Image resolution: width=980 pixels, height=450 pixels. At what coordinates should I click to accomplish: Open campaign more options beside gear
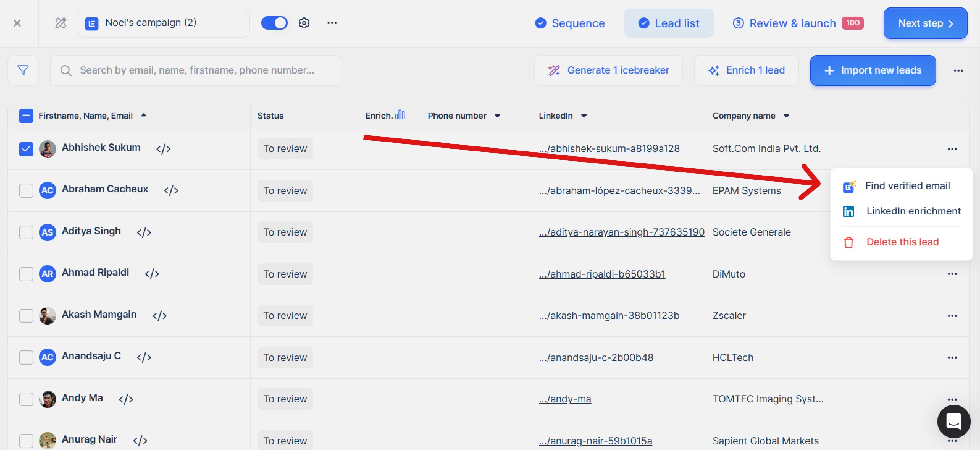pyautogui.click(x=332, y=23)
